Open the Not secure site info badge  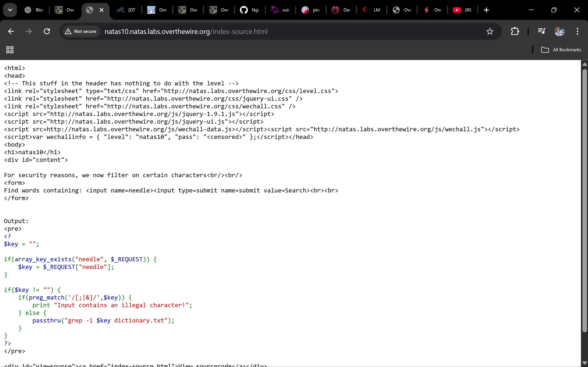(x=81, y=31)
